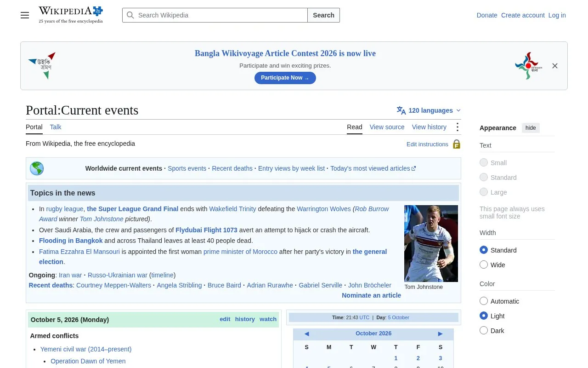
Task: Open the Donate link
Action: (487, 15)
